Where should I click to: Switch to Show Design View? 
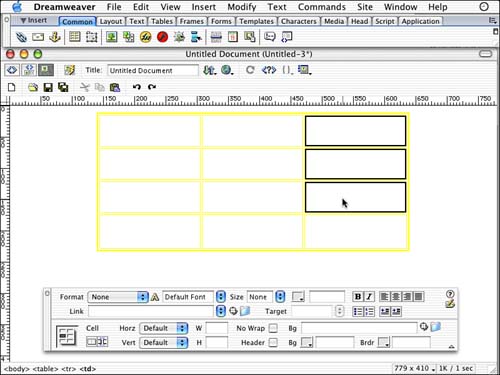[46, 70]
